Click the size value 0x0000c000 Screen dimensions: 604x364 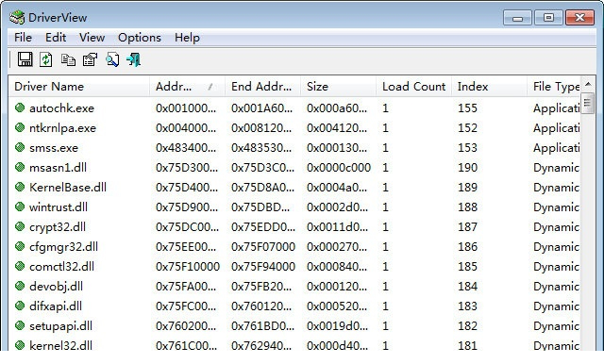(x=339, y=167)
